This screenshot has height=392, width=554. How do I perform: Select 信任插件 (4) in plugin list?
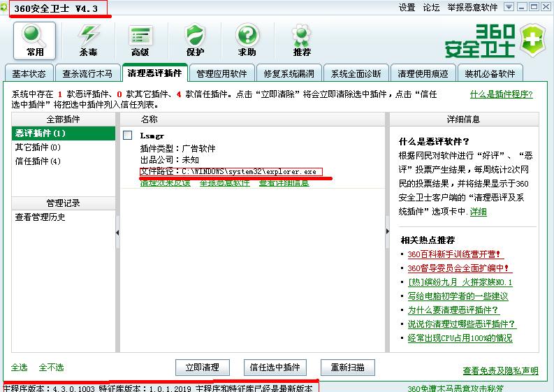coord(64,161)
